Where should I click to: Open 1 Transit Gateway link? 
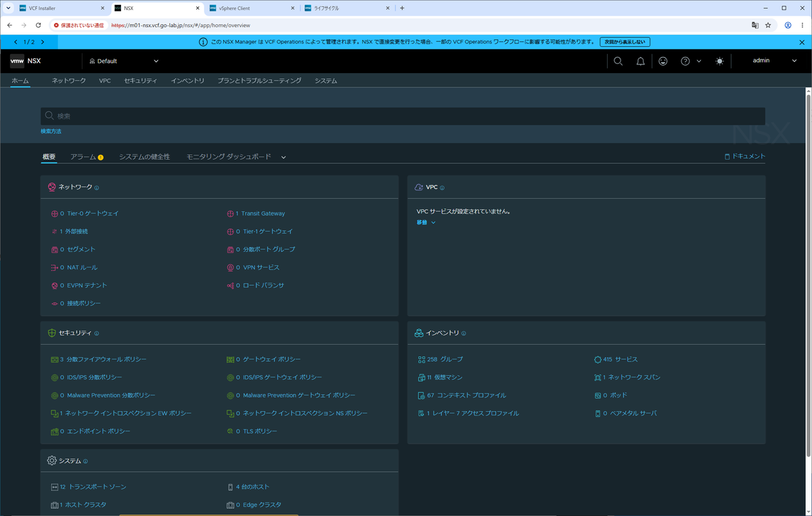[261, 213]
